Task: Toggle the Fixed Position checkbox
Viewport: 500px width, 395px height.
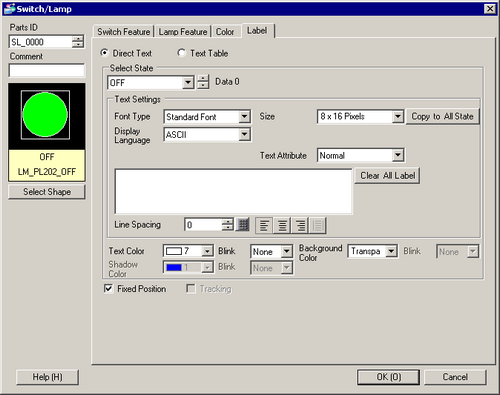Action: coord(109,289)
